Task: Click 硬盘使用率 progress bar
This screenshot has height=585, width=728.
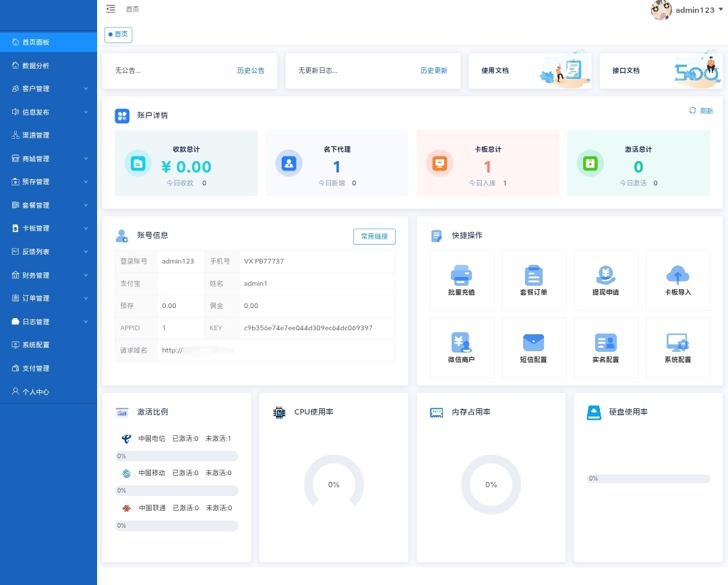Action: click(648, 479)
